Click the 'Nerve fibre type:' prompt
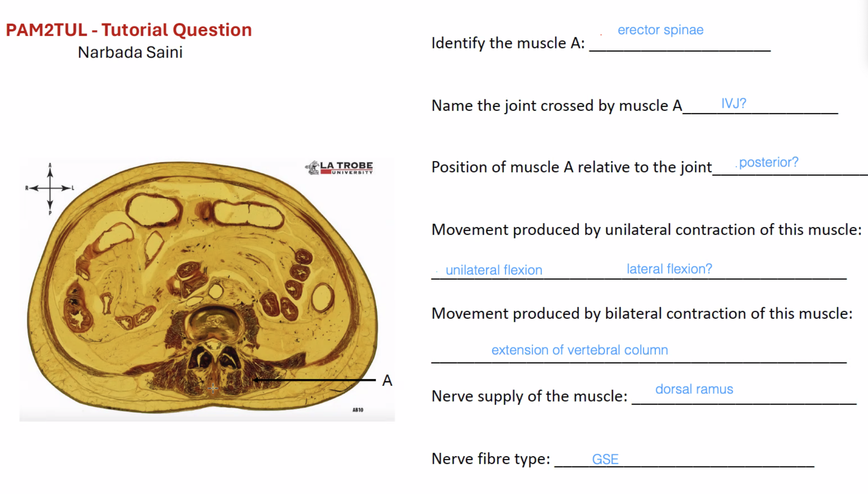The width and height of the screenshot is (868, 494). click(491, 459)
